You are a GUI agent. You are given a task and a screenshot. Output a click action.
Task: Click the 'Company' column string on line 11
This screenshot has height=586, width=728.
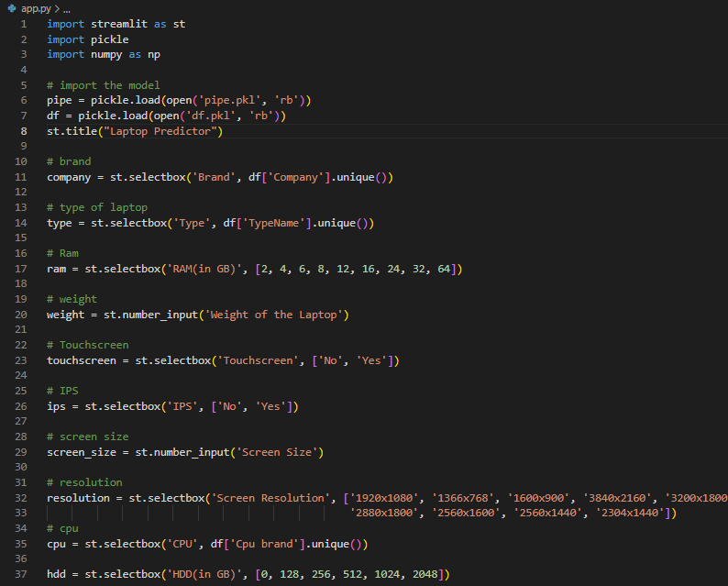point(296,177)
